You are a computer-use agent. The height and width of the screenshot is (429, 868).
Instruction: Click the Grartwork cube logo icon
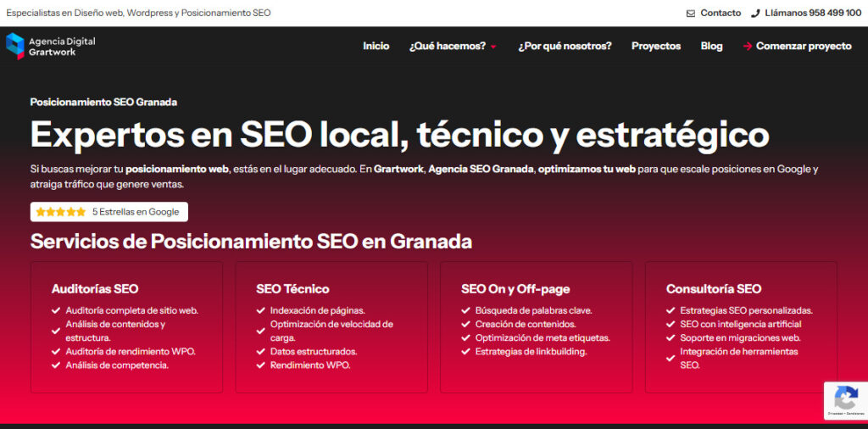pos(15,46)
